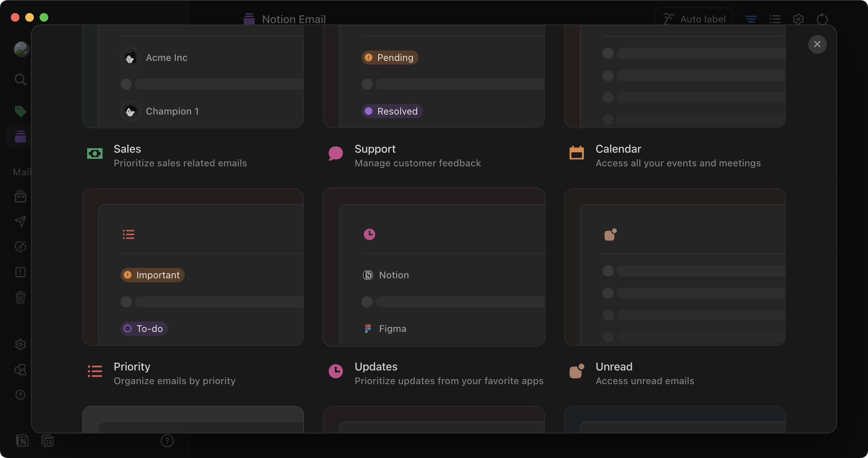The height and width of the screenshot is (458, 868).
Task: Open Trash icon in sidebar
Action: 20,297
